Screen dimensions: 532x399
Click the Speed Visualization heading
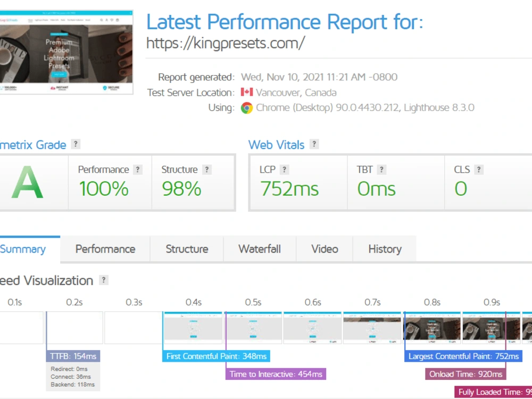coord(46,281)
